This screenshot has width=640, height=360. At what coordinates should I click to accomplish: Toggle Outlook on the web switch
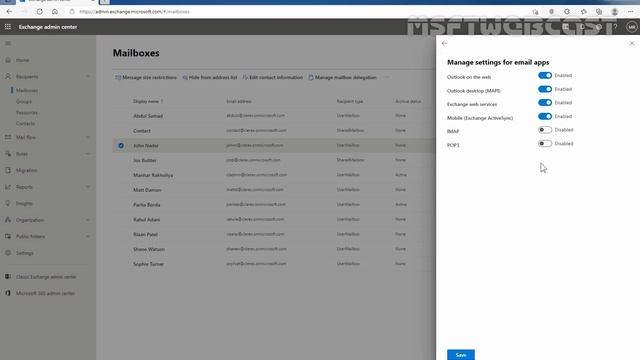[545, 76]
